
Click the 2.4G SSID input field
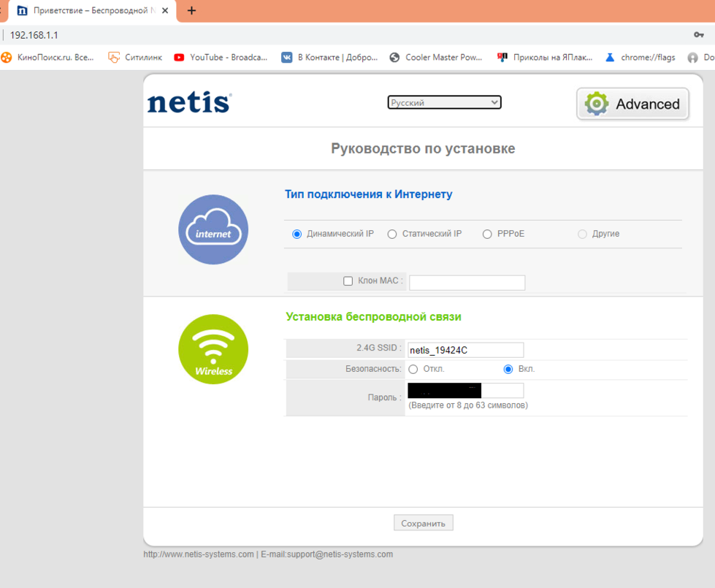(465, 350)
